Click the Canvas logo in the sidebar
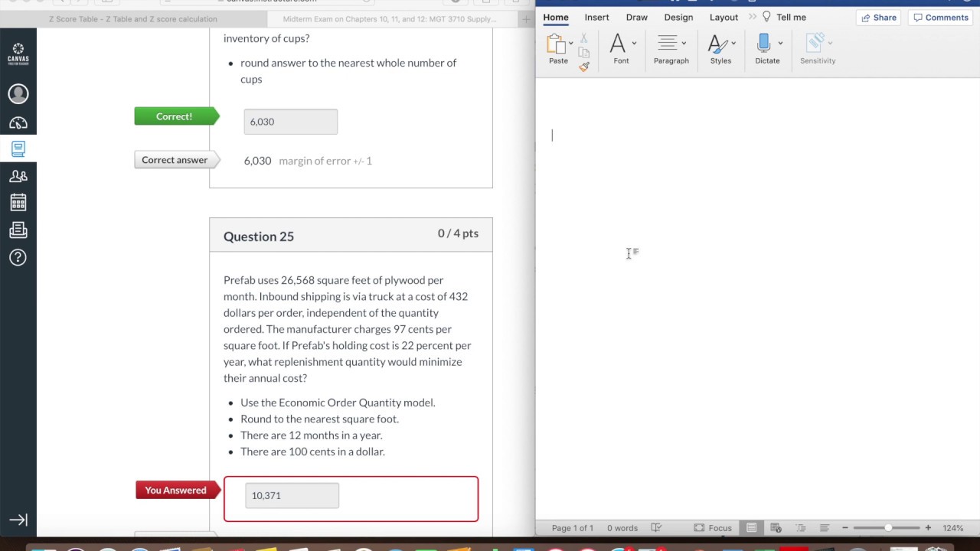980x551 pixels. pyautogui.click(x=18, y=54)
